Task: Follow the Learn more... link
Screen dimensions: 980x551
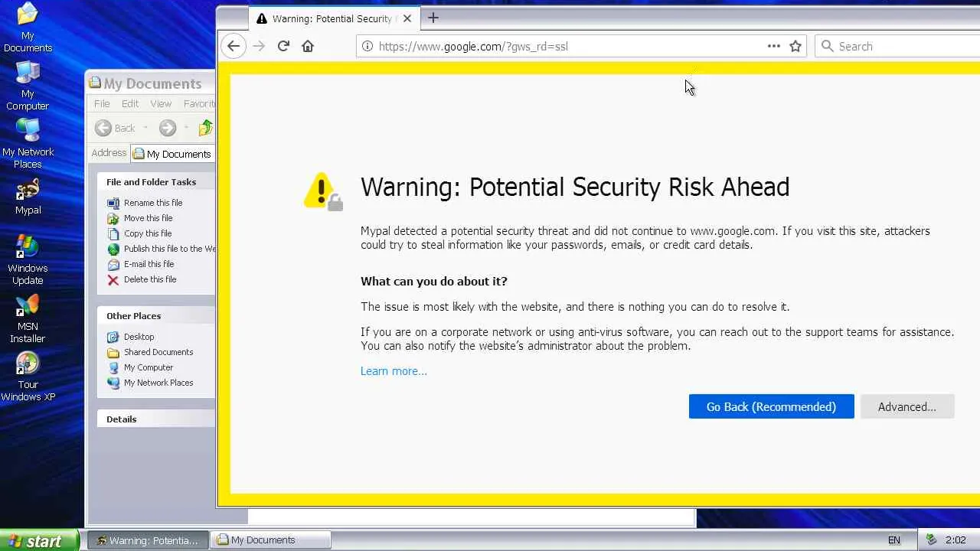Action: tap(394, 371)
